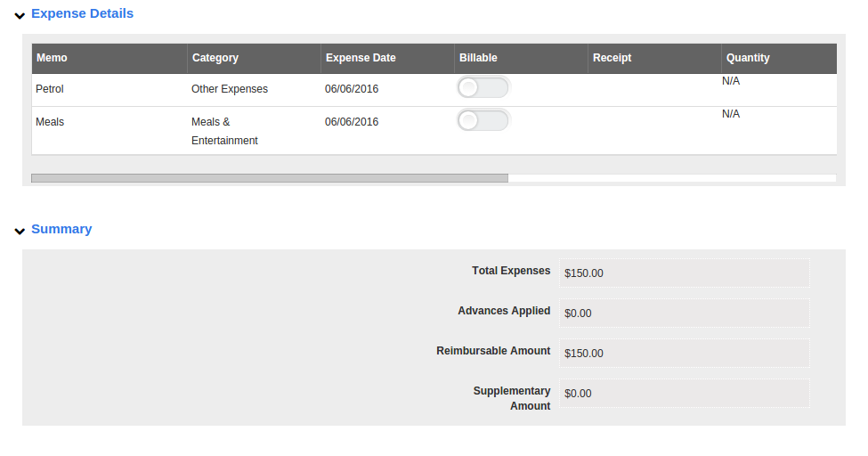Enable Billable switch for Meals expense
Image resolution: width=868 pixels, height=456 pixels.
pos(483,120)
